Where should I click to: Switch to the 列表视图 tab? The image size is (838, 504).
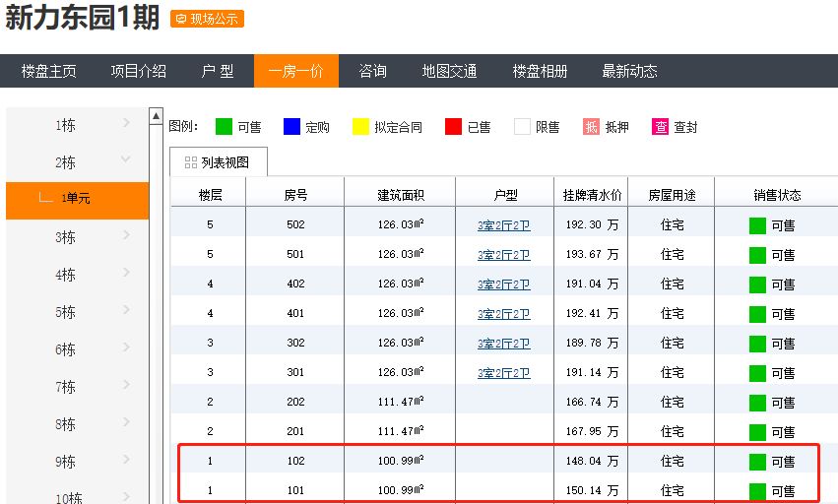pyautogui.click(x=219, y=162)
